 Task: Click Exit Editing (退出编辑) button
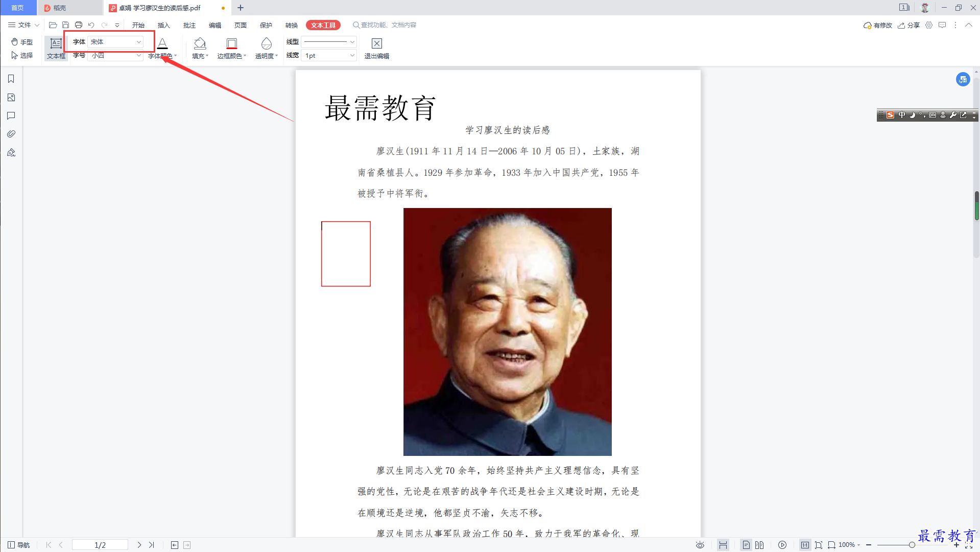(x=377, y=49)
